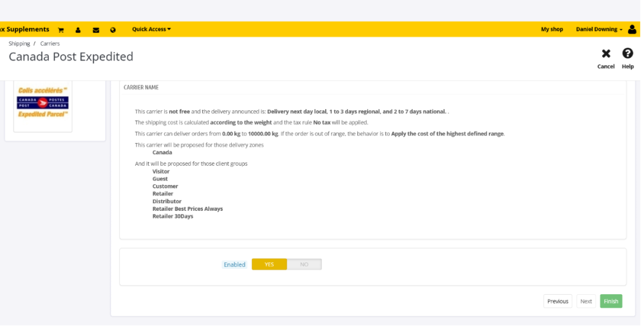Image resolution: width=644 pixels, height=327 pixels.
Task: Click the globe icon in top bar
Action: click(x=113, y=30)
